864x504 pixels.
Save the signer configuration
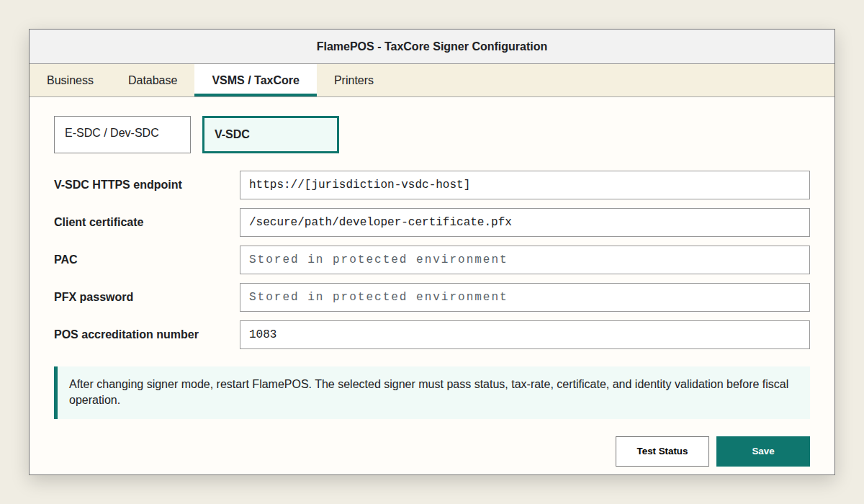pos(763,451)
